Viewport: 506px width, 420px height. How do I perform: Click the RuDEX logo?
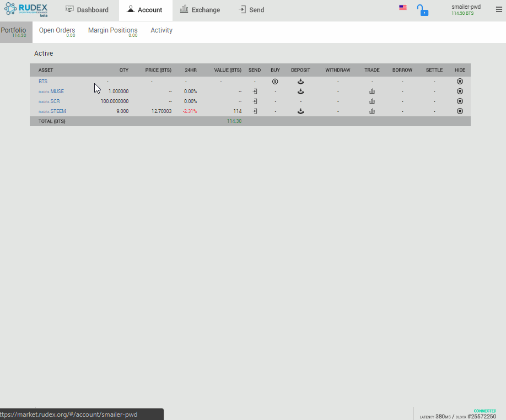[x=26, y=10]
